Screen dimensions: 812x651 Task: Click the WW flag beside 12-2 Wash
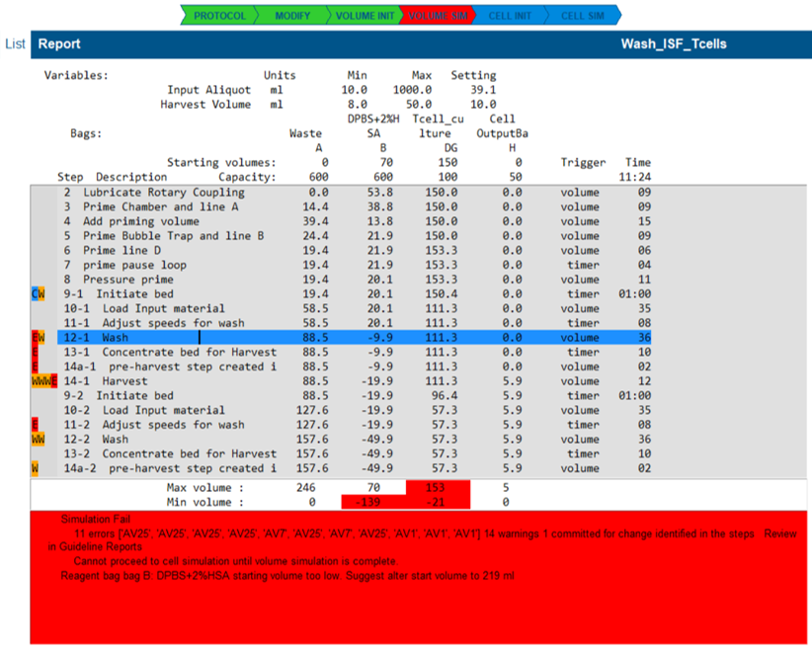tap(38, 439)
